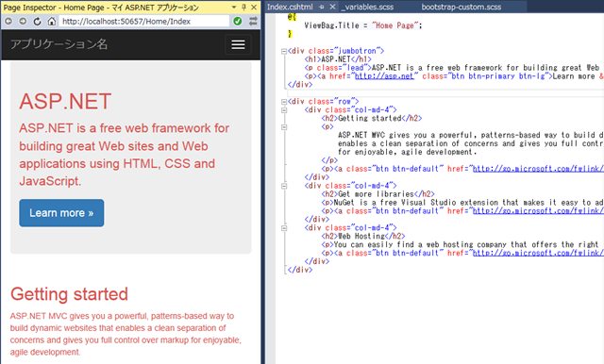Collapse the first col-md-4 div block
The width and height of the screenshot is (604, 364).
click(284, 110)
